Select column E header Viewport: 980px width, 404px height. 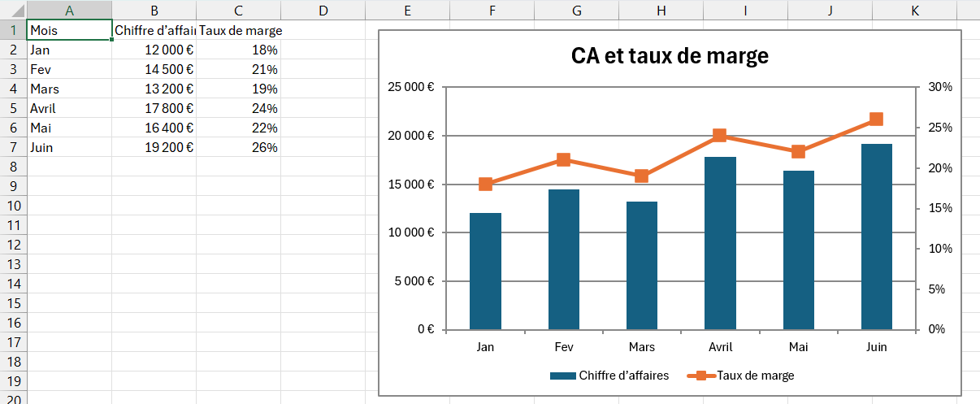coord(408,10)
